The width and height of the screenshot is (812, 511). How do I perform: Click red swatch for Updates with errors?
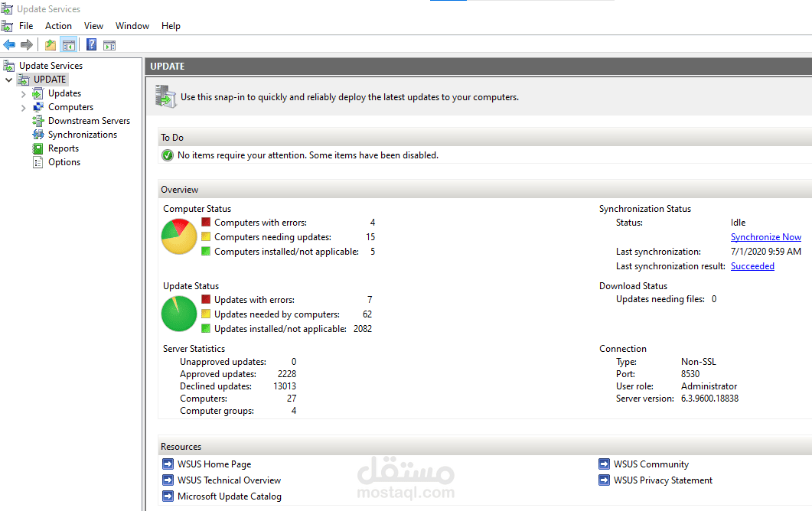pyautogui.click(x=206, y=299)
